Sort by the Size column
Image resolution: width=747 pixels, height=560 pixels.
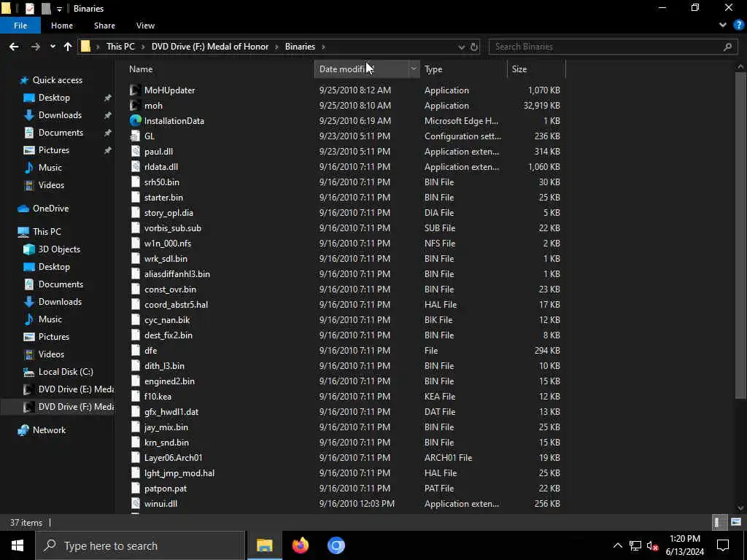pyautogui.click(x=519, y=69)
